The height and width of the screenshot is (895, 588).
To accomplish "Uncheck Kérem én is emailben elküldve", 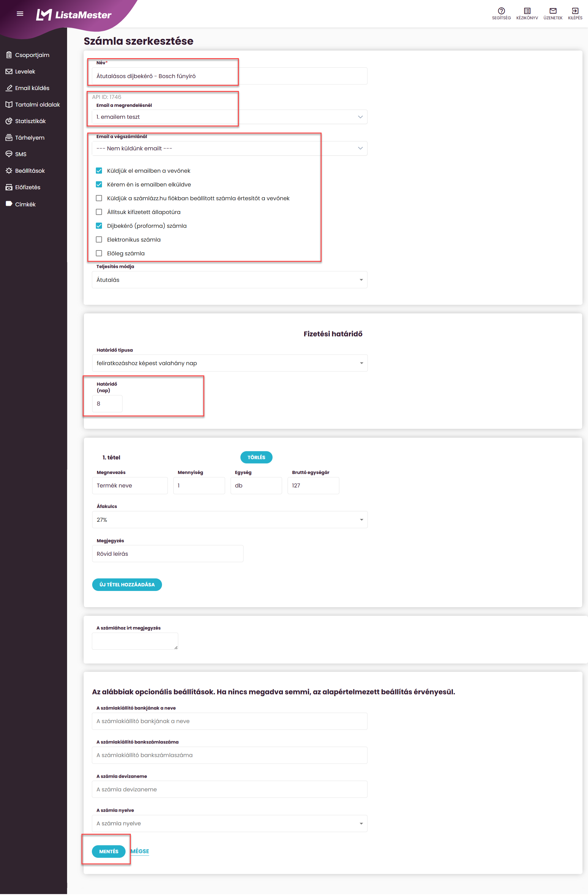I will [99, 185].
